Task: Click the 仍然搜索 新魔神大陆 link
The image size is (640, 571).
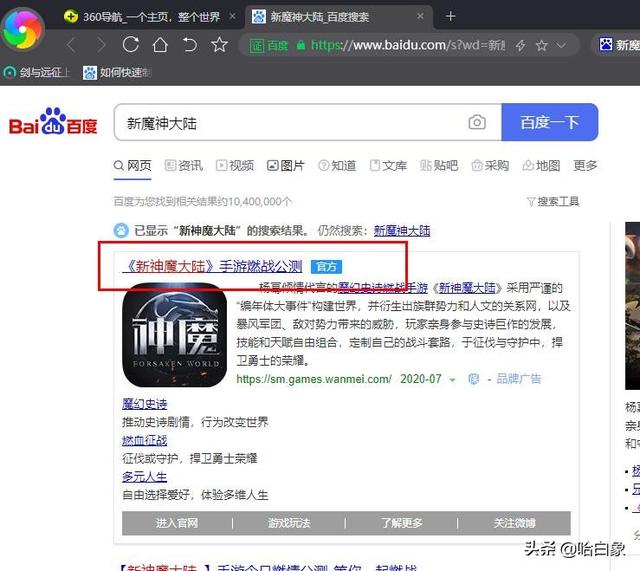Action: tap(402, 231)
